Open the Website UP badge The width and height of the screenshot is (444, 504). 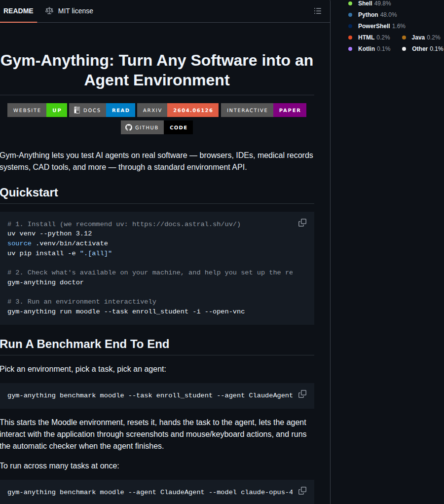[x=37, y=110]
